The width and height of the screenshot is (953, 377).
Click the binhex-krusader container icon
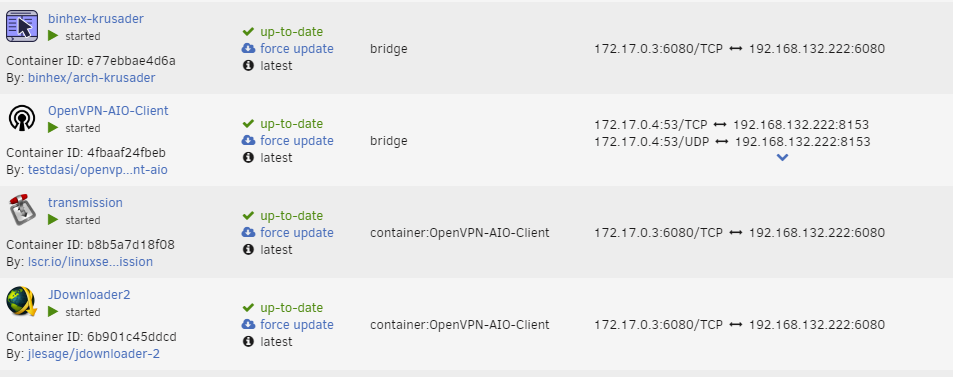[22, 26]
